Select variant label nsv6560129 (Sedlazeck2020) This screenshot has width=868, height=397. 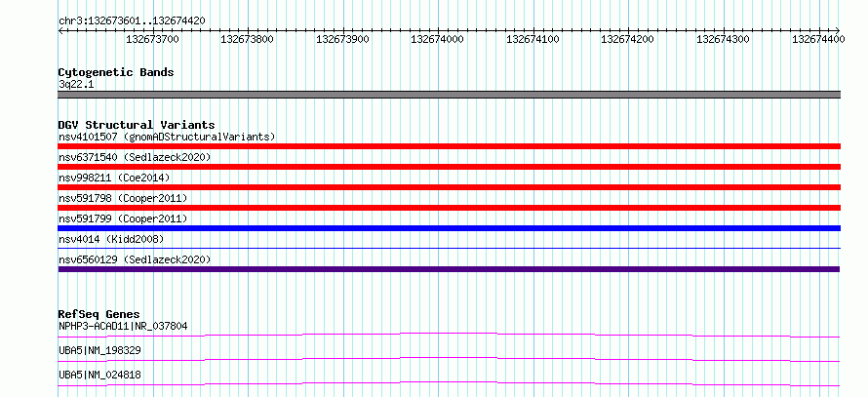click(x=135, y=259)
